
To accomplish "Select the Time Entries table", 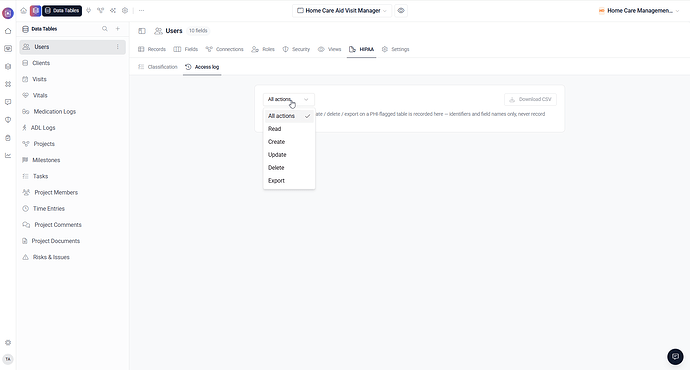I will [x=73, y=209].
